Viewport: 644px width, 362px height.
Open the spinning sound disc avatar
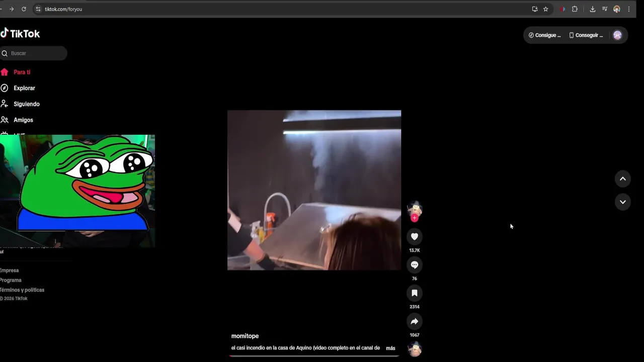pos(415,349)
